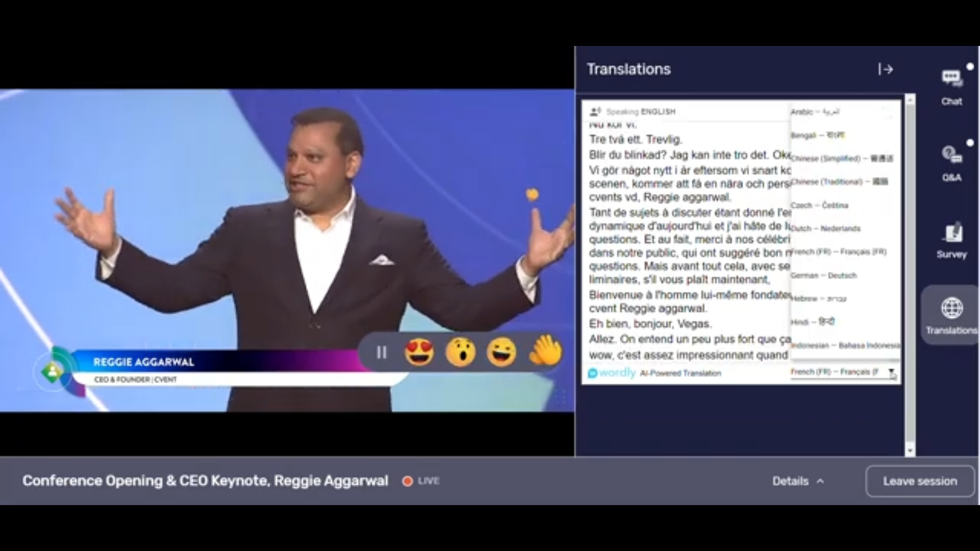980x551 pixels.
Task: Send the surprised emoji reaction
Action: point(461,352)
